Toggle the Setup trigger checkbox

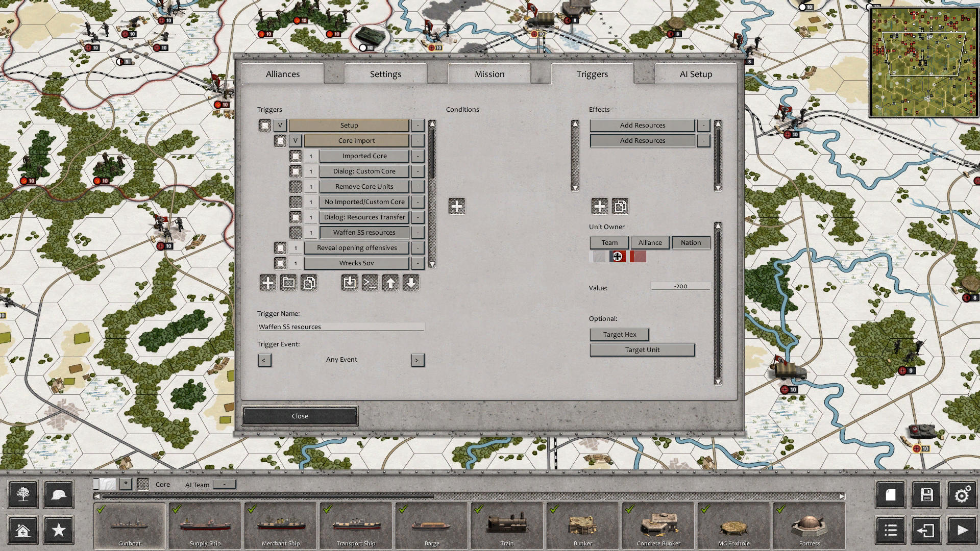(265, 125)
